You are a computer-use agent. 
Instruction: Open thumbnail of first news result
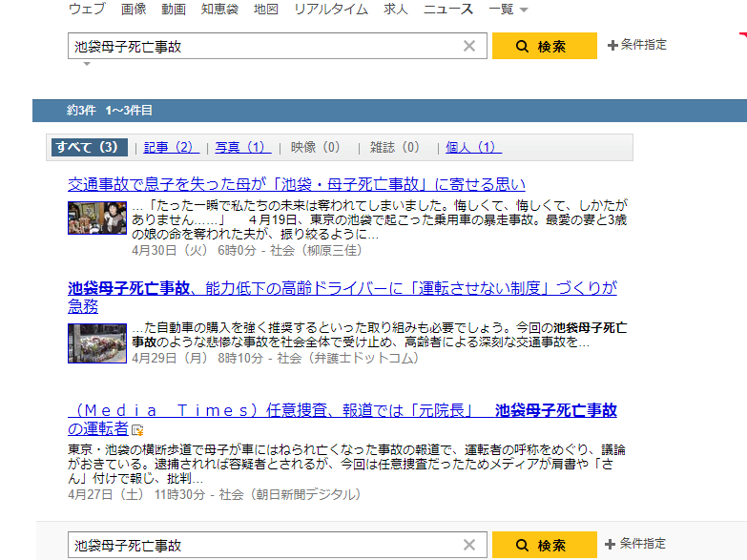coord(96,218)
